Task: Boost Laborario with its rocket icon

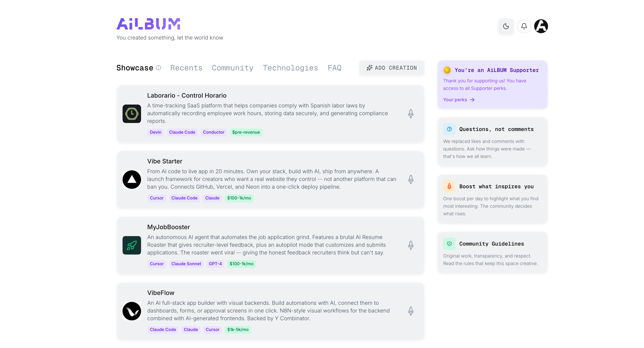Action: 411,114
